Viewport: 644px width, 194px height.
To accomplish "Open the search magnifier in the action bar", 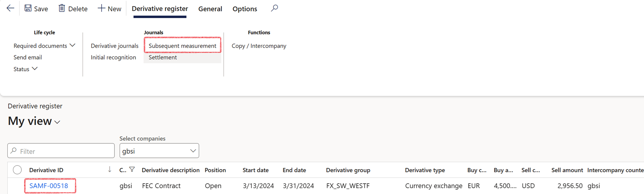I will [x=274, y=8].
